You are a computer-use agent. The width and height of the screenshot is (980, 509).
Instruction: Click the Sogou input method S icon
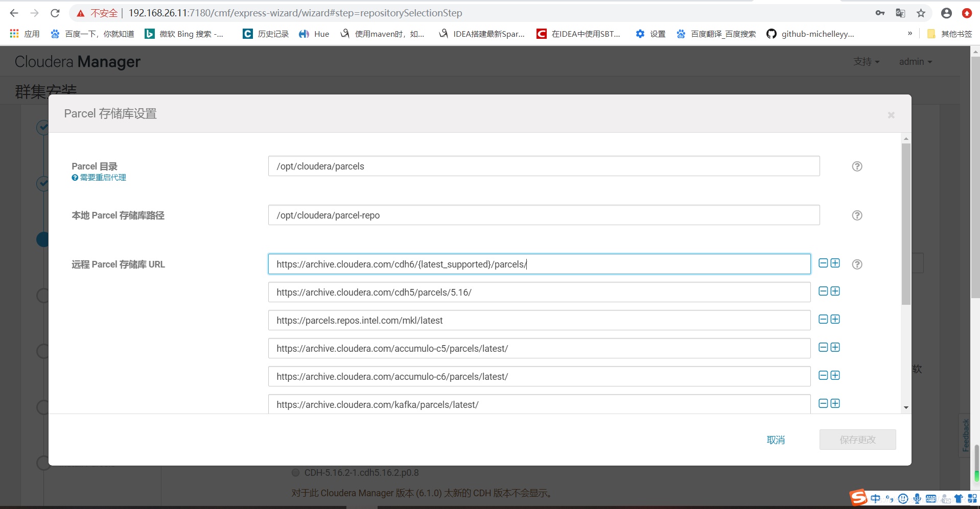click(858, 497)
